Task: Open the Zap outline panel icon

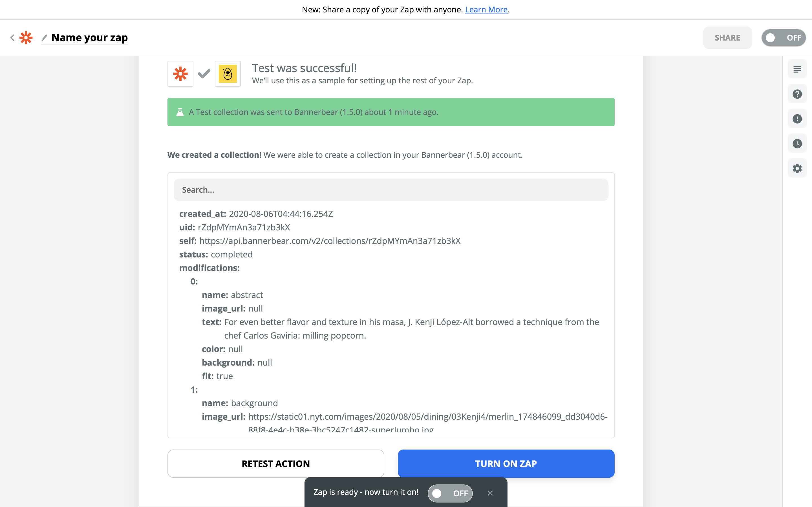Action: click(x=797, y=69)
